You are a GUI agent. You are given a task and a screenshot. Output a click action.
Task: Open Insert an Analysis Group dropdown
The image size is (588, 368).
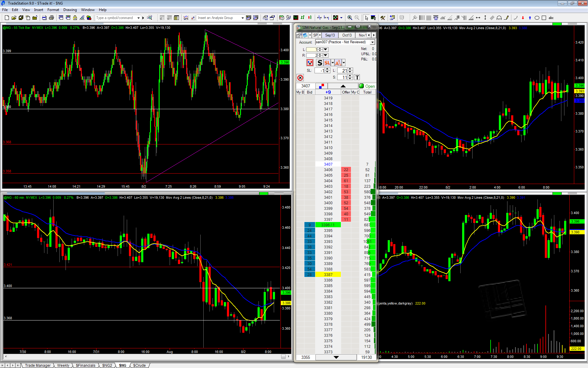coord(243,18)
